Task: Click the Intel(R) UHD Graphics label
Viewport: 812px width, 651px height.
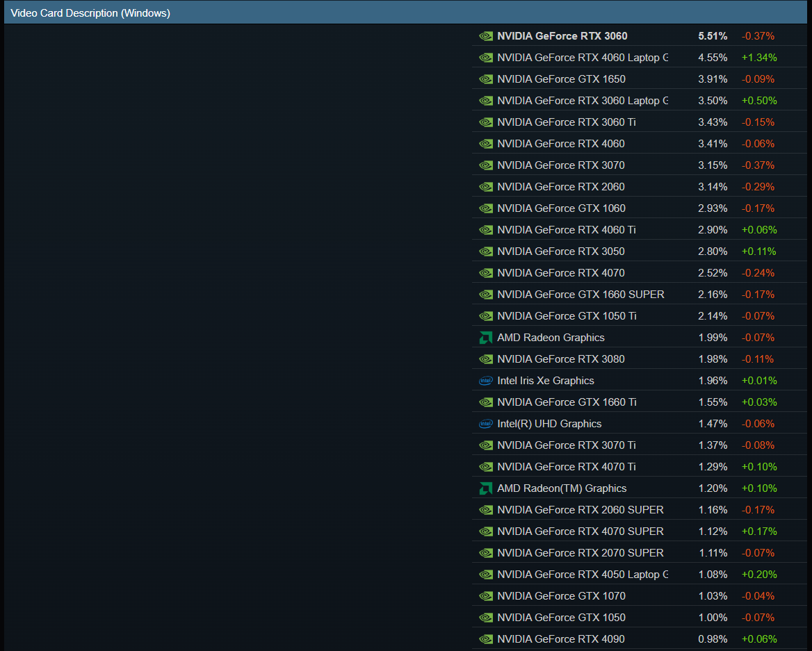Action: pyautogui.click(x=549, y=424)
